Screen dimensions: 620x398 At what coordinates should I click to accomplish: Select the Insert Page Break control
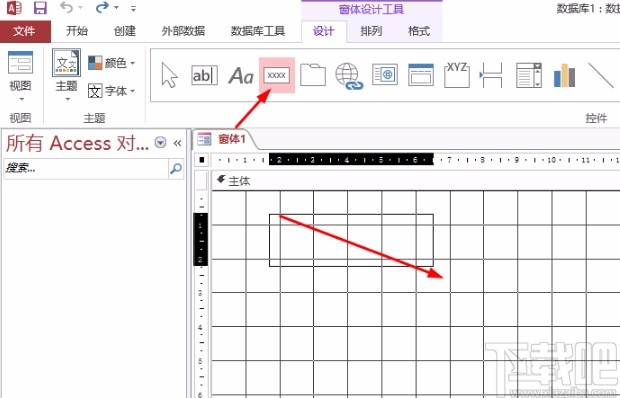tap(491, 75)
